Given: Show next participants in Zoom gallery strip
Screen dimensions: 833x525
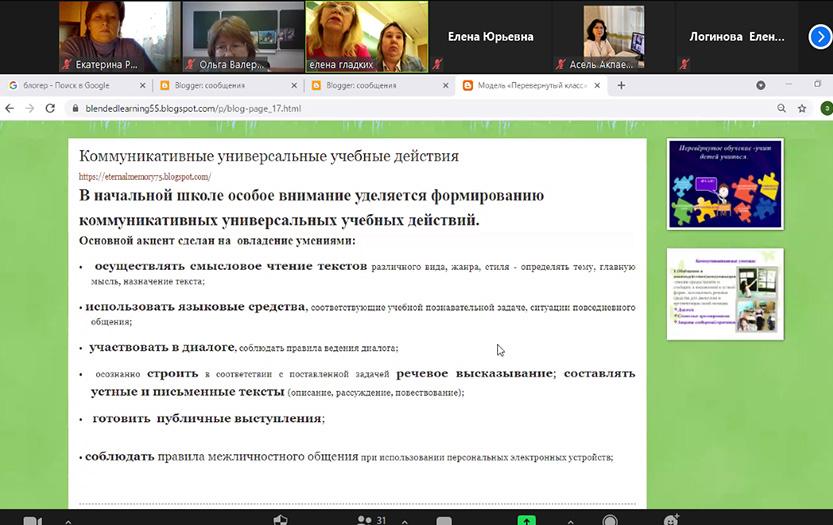Looking at the screenshot, I should pyautogui.click(x=818, y=36).
